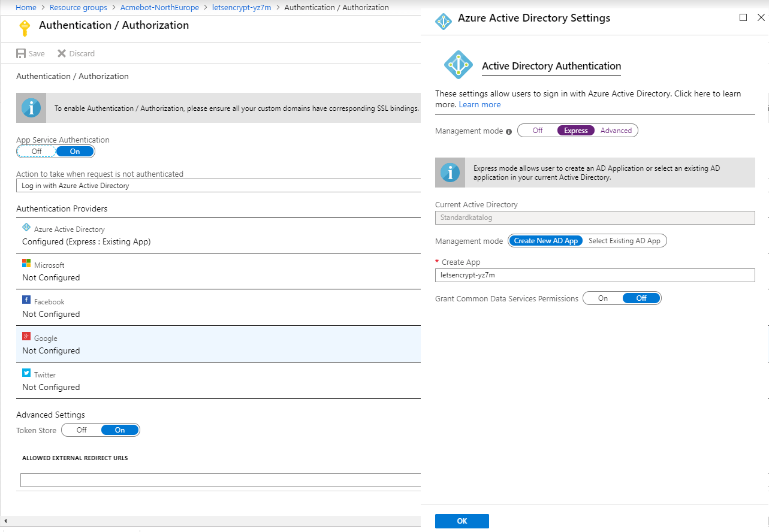The height and width of the screenshot is (532, 769).
Task: Click the info icon in Express mode notice
Action: [450, 173]
